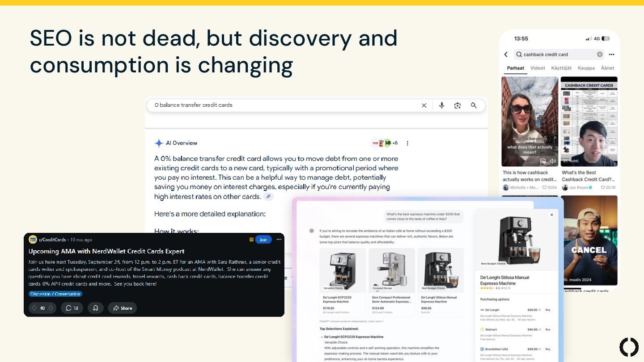The height and width of the screenshot is (362, 644).
Task: Buy from BrandsMart USA at $89.99
Action: [x=548, y=349]
